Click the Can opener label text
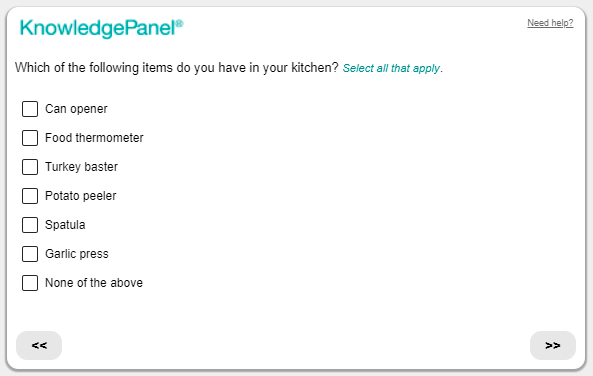The height and width of the screenshot is (376, 593). coord(76,109)
